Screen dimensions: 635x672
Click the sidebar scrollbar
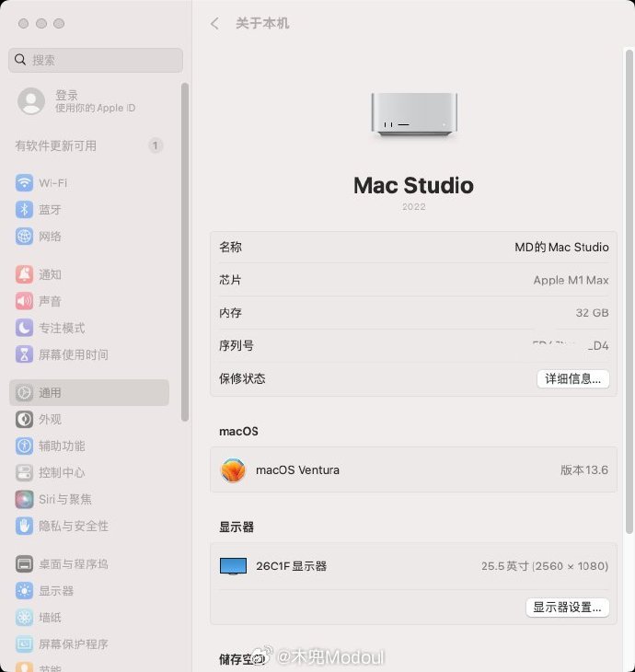click(x=185, y=252)
